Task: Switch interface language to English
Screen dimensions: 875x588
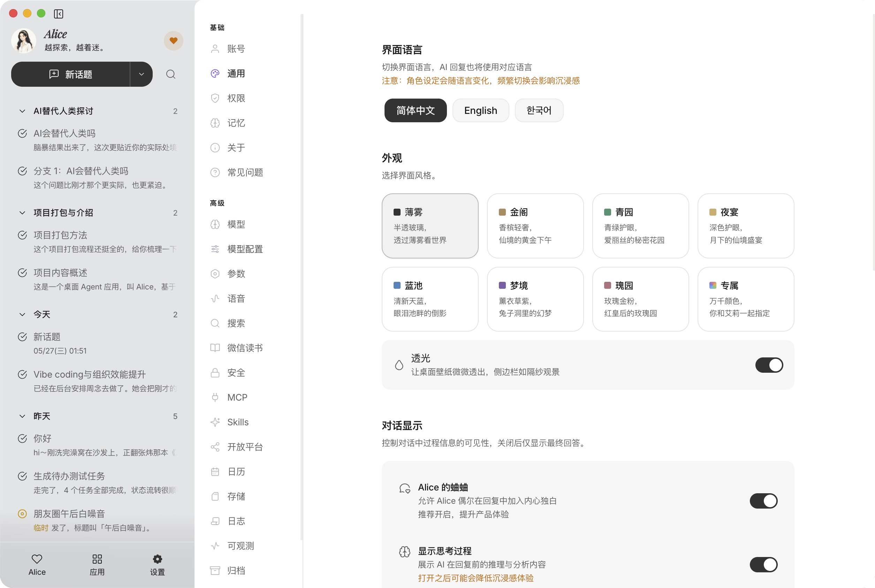Action: pos(481,110)
